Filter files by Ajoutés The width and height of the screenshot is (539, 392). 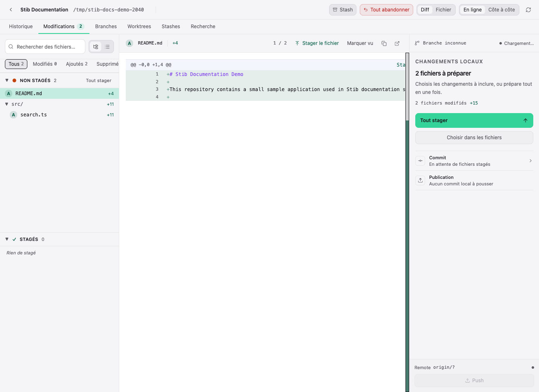(77, 64)
